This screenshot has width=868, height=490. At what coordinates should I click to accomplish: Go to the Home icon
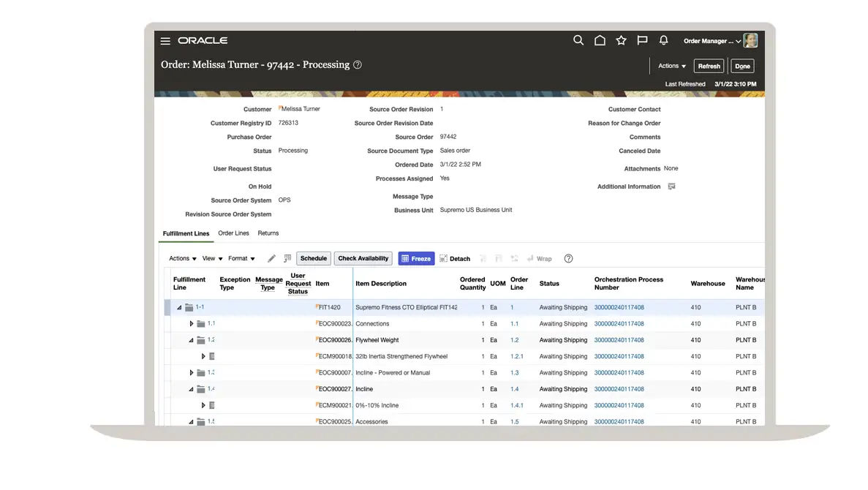(600, 41)
